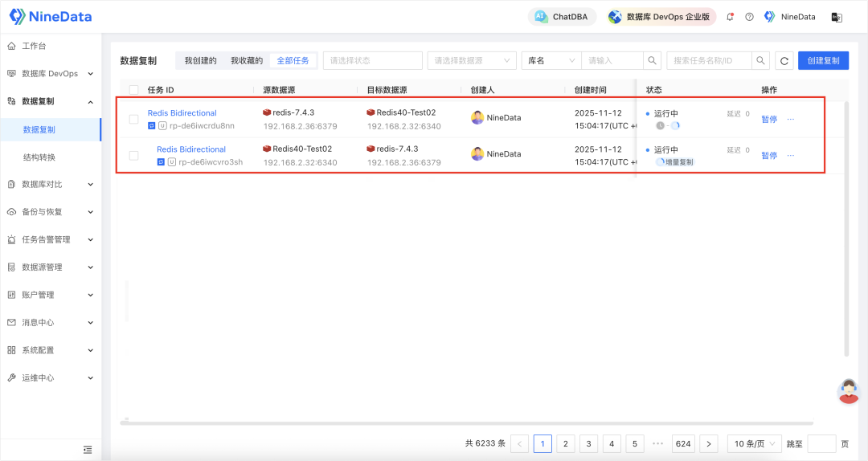This screenshot has width=868, height=461.
Task: Check the box for task rp-de6iwcrdu8nn
Action: [134, 119]
